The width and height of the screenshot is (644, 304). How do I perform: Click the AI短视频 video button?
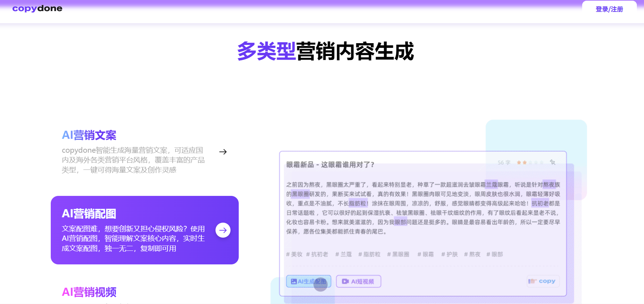[x=358, y=282]
